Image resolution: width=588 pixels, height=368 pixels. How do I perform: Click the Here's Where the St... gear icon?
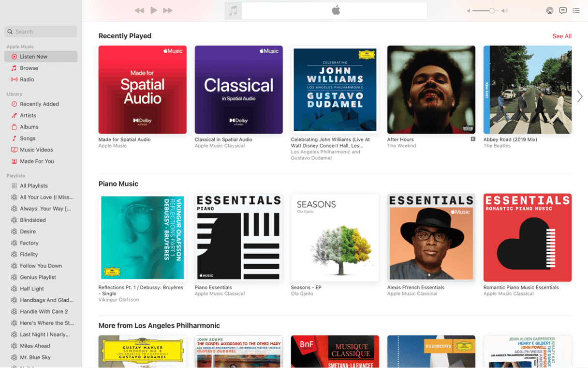(14, 323)
